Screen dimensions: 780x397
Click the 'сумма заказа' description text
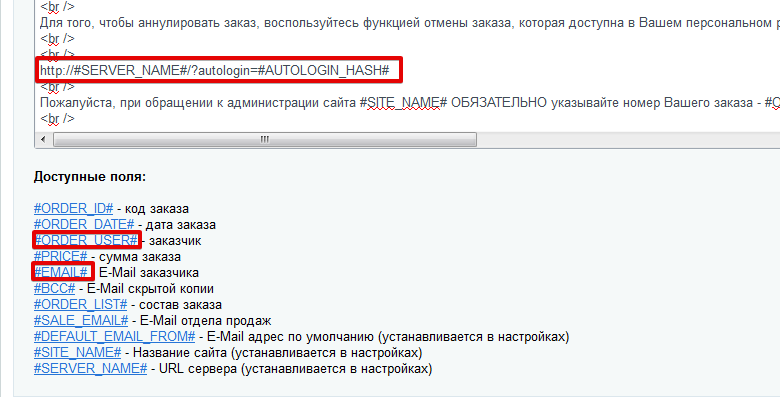pyautogui.click(x=140, y=257)
